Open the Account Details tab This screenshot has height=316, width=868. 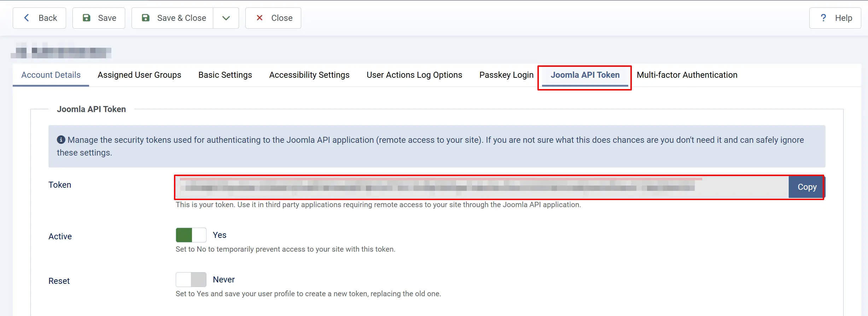pos(51,75)
